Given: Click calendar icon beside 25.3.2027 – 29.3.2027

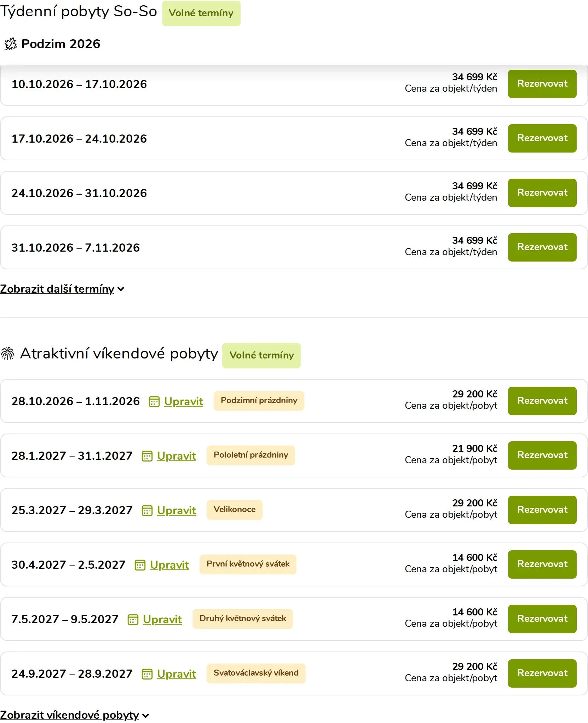Looking at the screenshot, I should point(147,511).
